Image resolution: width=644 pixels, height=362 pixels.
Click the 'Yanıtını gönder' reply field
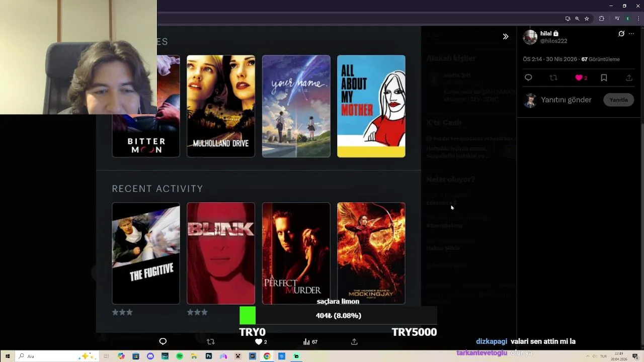(x=567, y=100)
